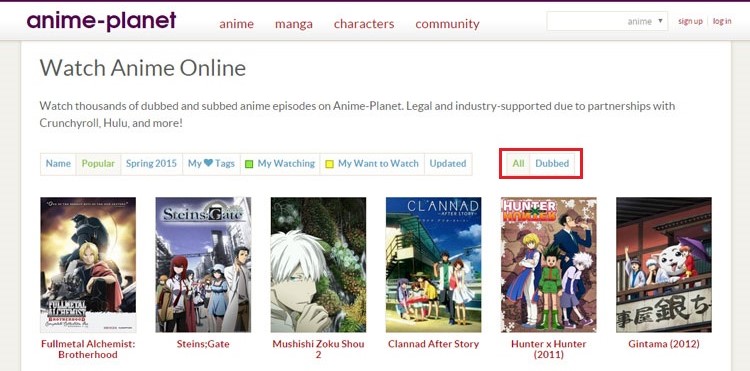Sort the list by Updated
Viewport: 750px width, 371px height.
click(x=448, y=164)
